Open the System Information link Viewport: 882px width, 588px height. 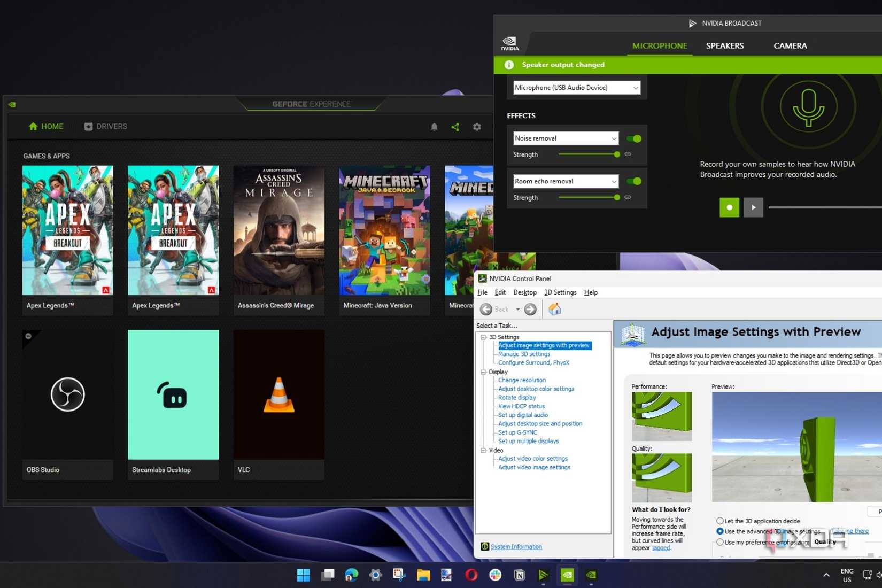tap(515, 546)
